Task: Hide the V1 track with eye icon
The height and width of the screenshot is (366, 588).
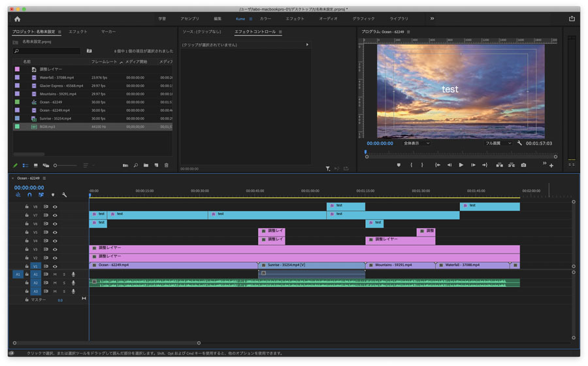Action: (x=55, y=267)
